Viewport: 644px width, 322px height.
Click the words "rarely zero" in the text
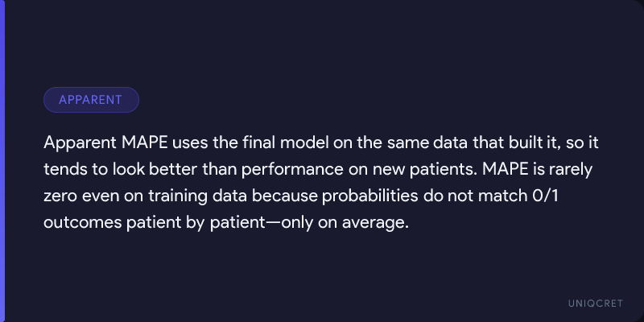pos(572,169)
